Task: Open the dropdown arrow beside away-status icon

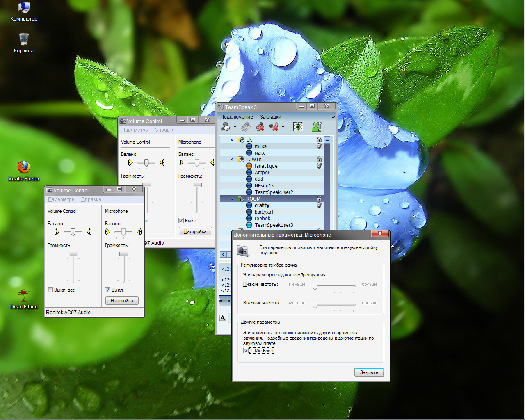Action: pyautogui.click(x=235, y=127)
